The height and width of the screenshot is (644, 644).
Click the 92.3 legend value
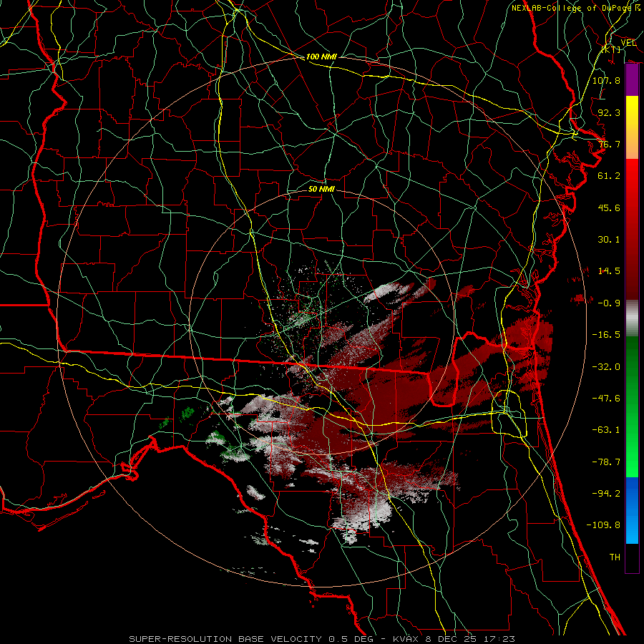tap(609, 112)
